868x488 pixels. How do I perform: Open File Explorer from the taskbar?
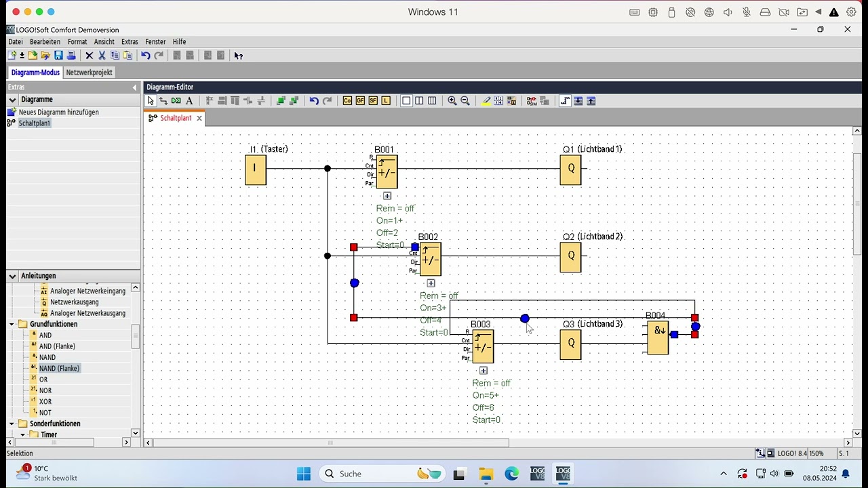(486, 474)
